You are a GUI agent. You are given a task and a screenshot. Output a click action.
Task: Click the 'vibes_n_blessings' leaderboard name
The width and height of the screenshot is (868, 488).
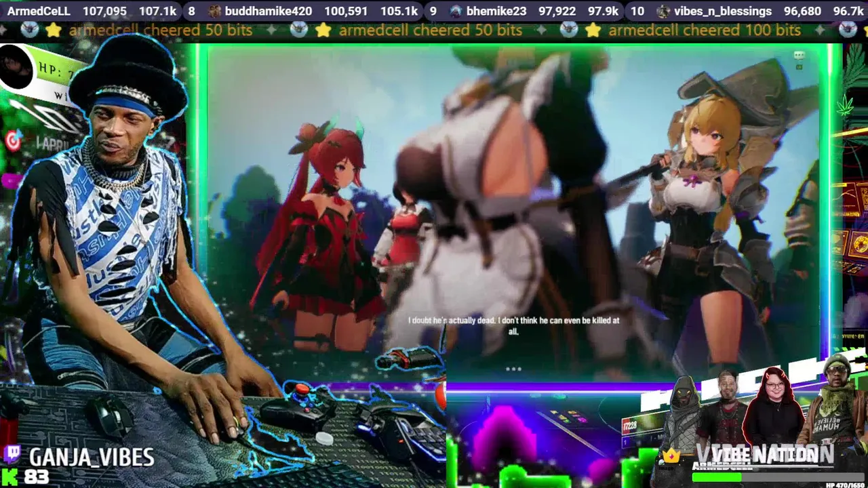click(723, 11)
